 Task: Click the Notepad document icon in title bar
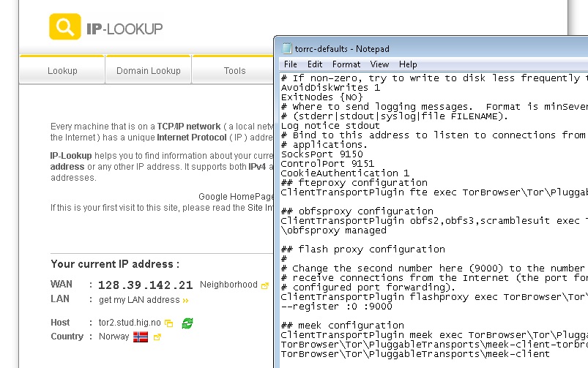(287, 48)
